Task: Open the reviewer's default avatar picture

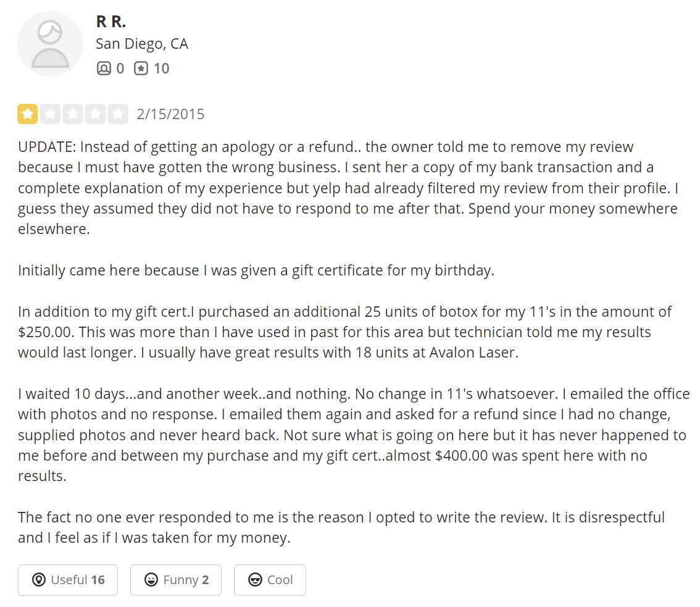Action: (x=50, y=44)
